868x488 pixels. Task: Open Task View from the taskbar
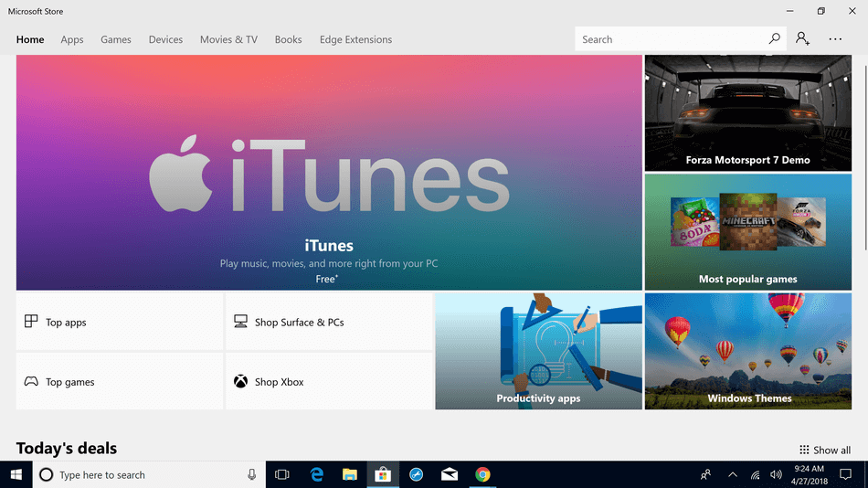tap(282, 474)
